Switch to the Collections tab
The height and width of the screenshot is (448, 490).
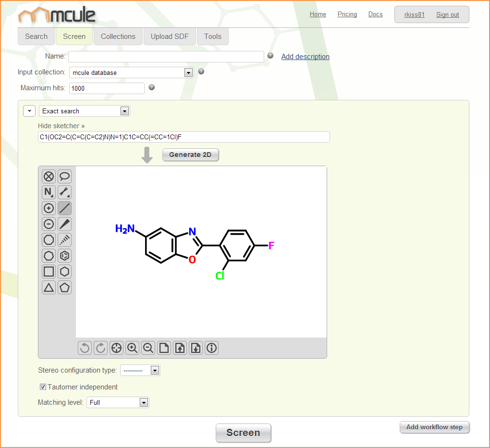point(118,36)
